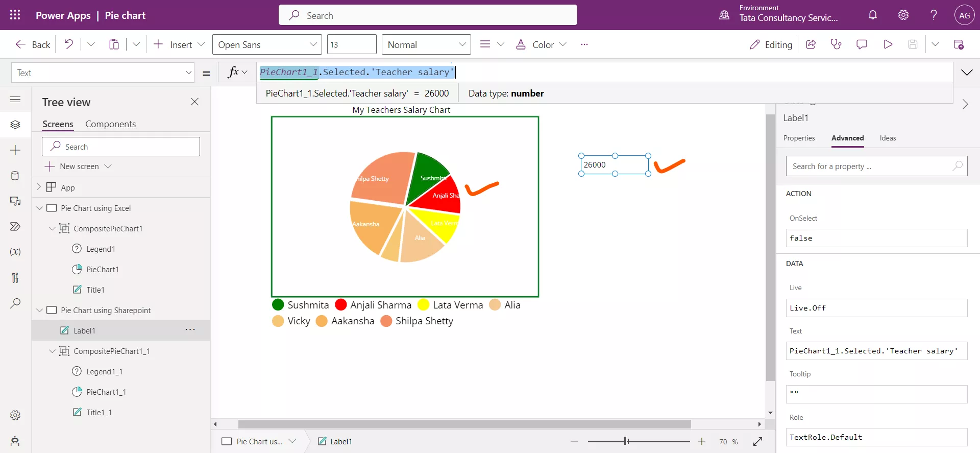Open the Color dropdown
Viewport: 980px width, 453px height.
541,44
